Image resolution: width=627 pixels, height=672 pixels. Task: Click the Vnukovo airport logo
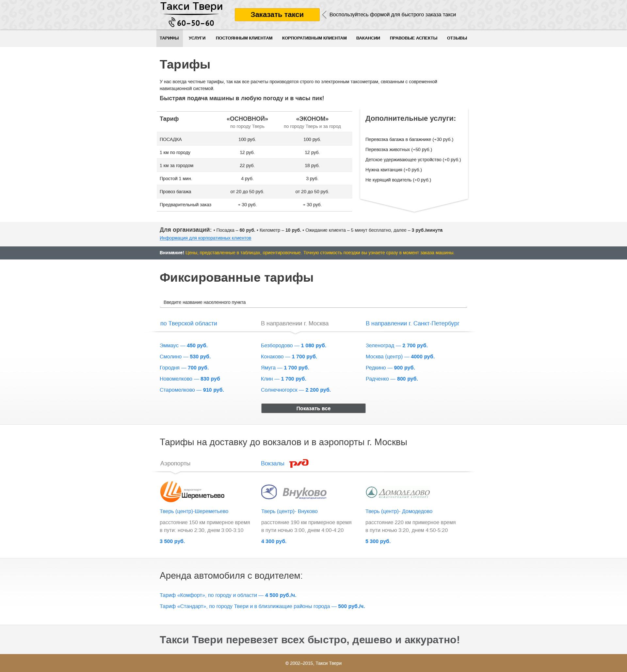click(294, 492)
